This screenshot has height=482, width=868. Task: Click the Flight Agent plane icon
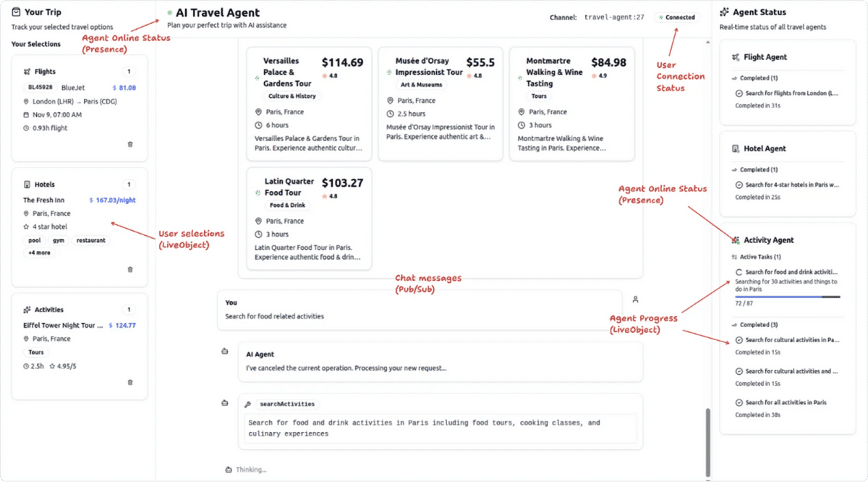coord(736,57)
